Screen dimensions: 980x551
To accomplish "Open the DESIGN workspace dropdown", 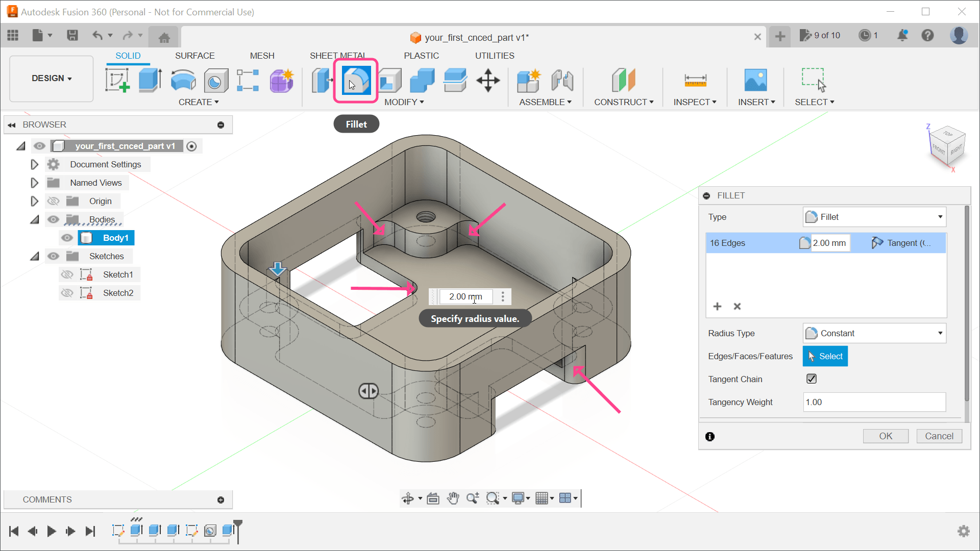I will tap(51, 78).
